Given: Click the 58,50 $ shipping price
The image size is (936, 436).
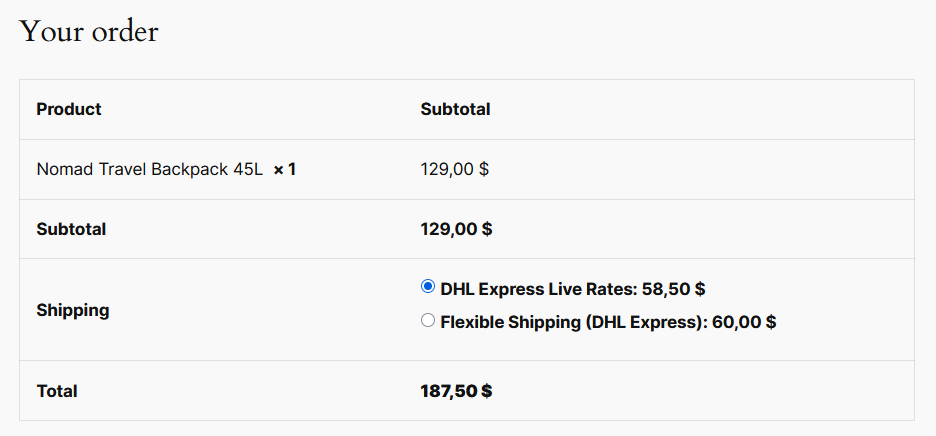Looking at the screenshot, I should [x=673, y=289].
